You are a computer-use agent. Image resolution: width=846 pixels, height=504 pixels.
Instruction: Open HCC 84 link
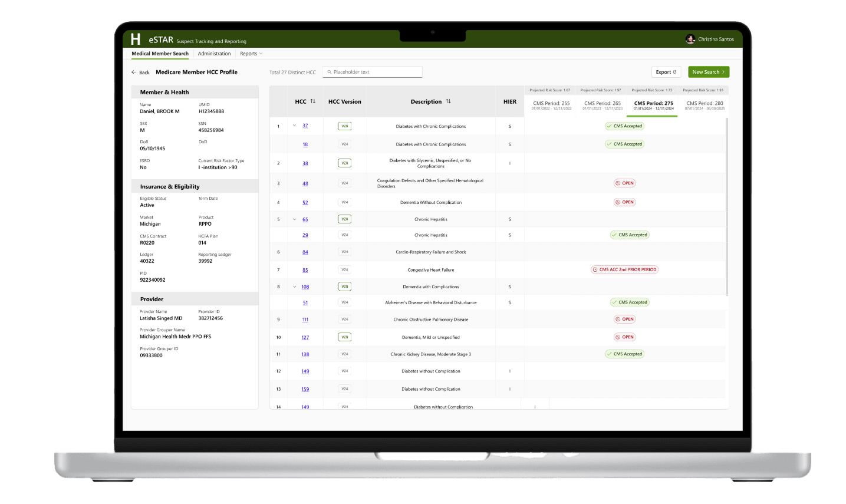click(x=305, y=252)
